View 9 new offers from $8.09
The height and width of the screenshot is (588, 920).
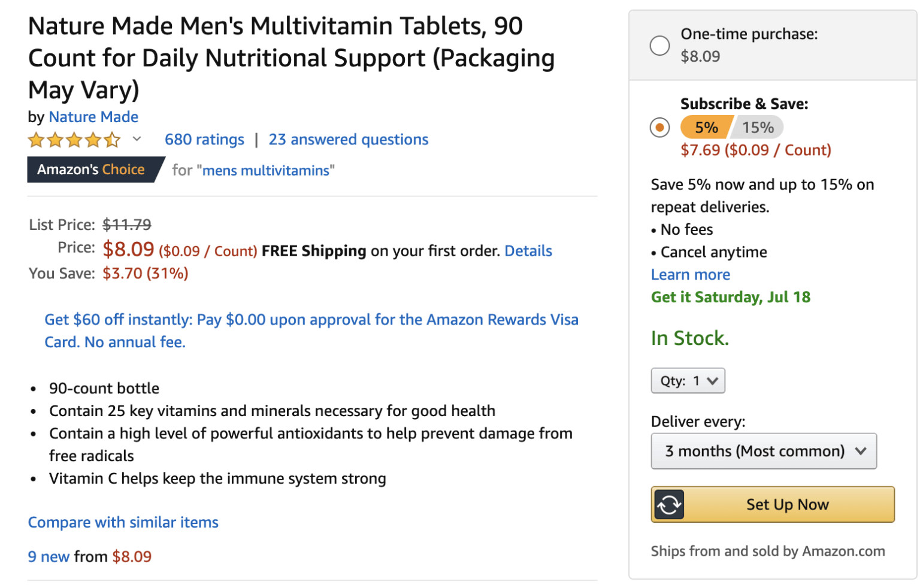[x=48, y=556]
